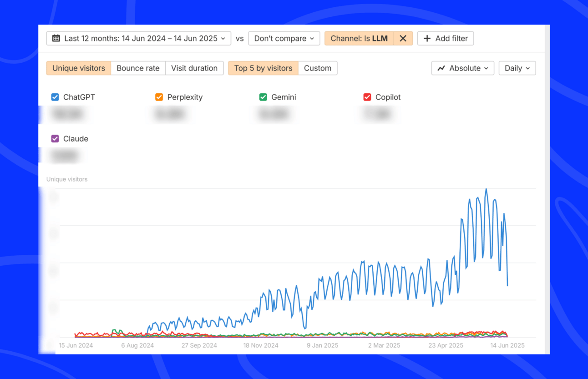Uncheck the ChatGPT series checkbox
Viewport: 588px width, 379px height.
(55, 97)
